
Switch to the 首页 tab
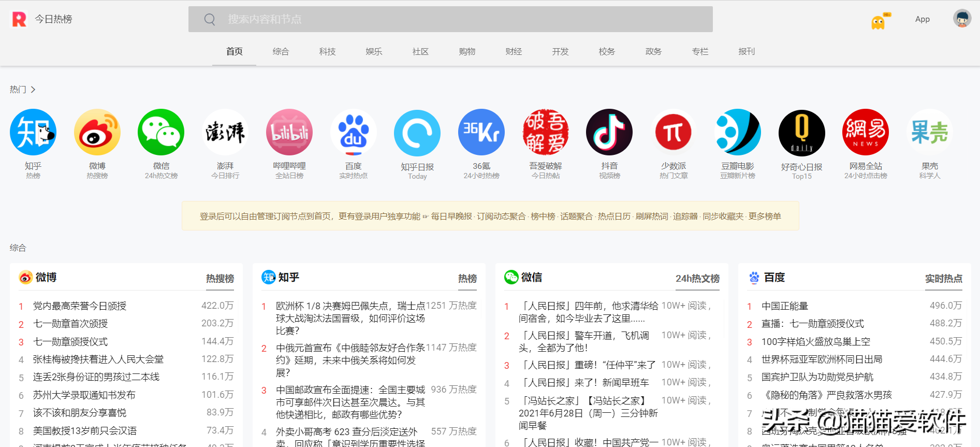pyautogui.click(x=235, y=51)
